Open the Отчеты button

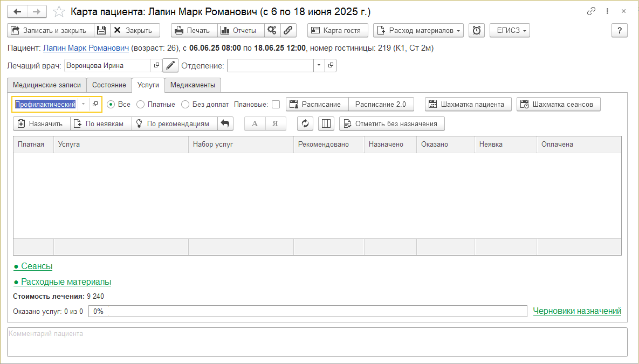[x=241, y=30]
